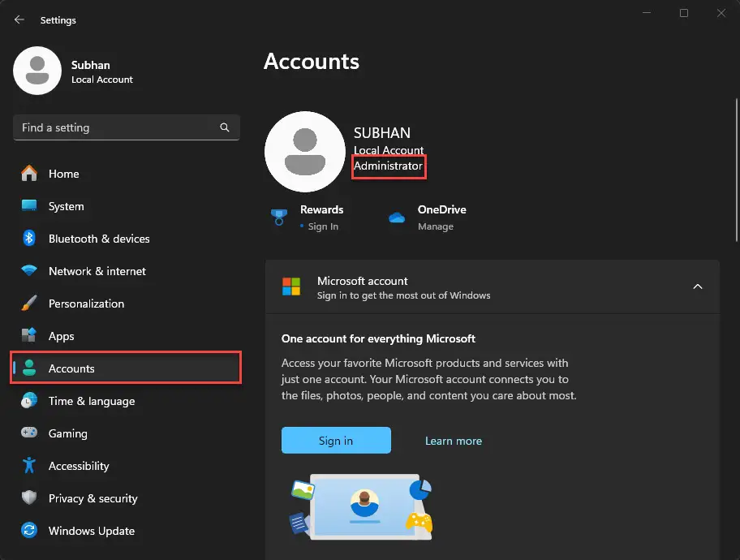Click the Network wifi icon
Screen dimensions: 740x560
coord(29,271)
